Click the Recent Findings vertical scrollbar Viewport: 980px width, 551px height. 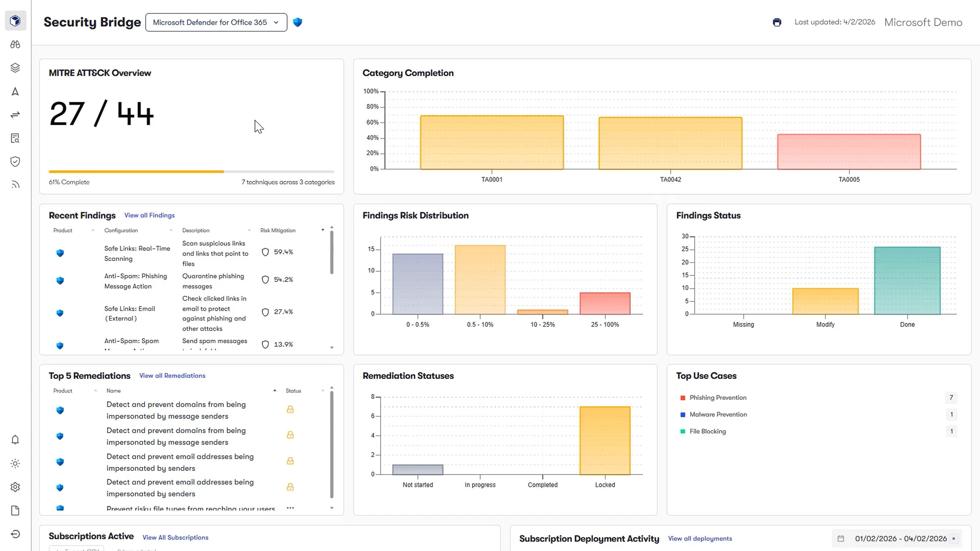point(332,253)
